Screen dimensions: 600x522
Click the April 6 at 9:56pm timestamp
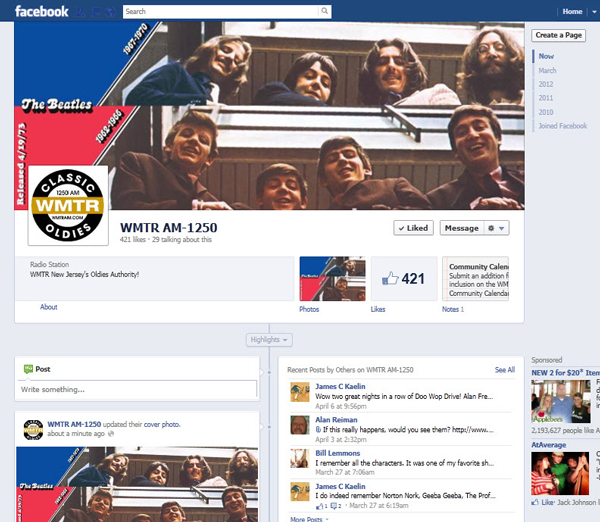point(341,406)
